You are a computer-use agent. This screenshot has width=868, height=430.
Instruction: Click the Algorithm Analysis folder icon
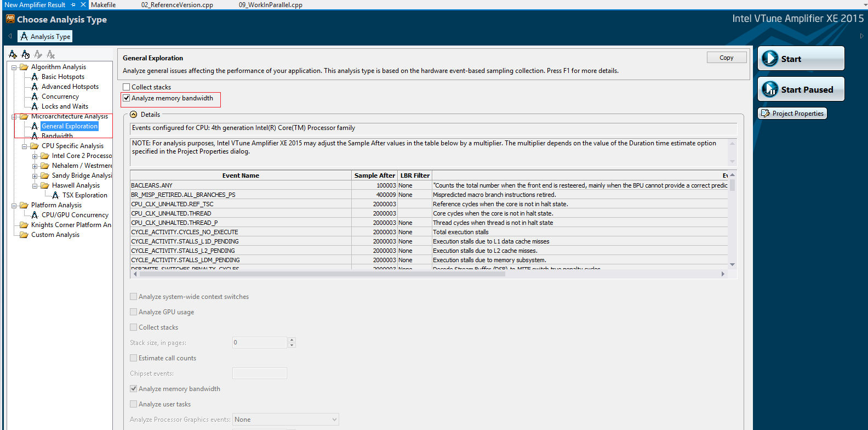coord(24,67)
